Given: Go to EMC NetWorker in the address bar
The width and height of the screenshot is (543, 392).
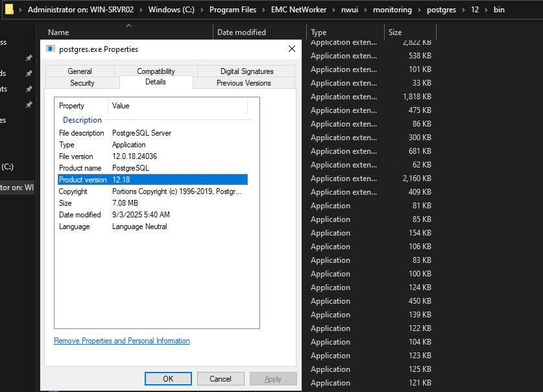Looking at the screenshot, I should [x=298, y=10].
